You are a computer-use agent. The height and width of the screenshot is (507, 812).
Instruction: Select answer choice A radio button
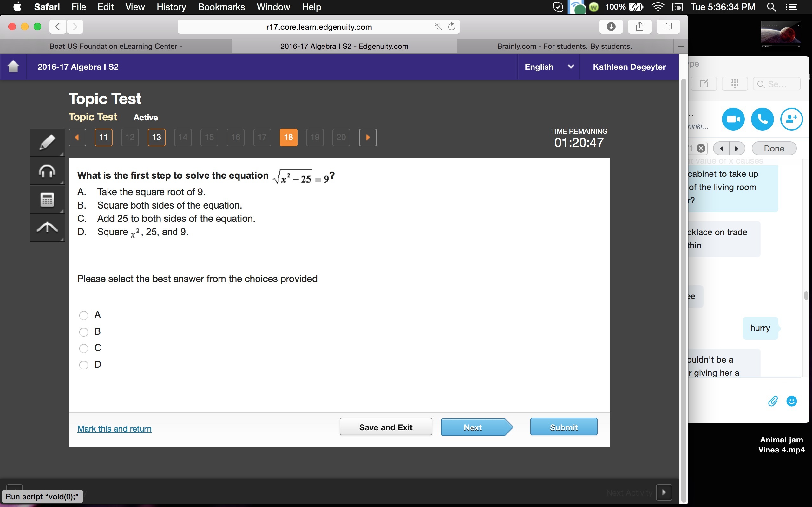click(x=83, y=315)
